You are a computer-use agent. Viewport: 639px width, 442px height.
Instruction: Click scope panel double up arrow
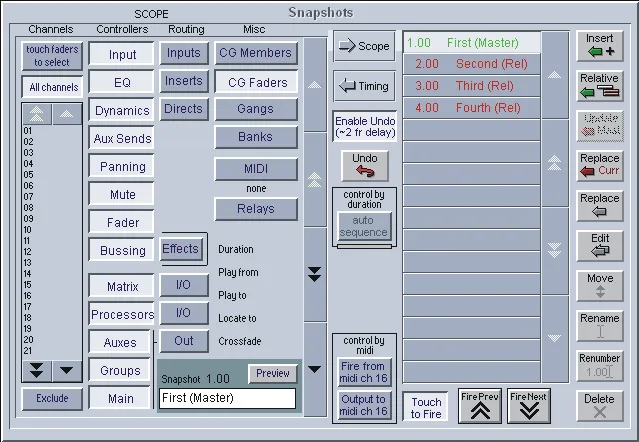click(x=315, y=179)
